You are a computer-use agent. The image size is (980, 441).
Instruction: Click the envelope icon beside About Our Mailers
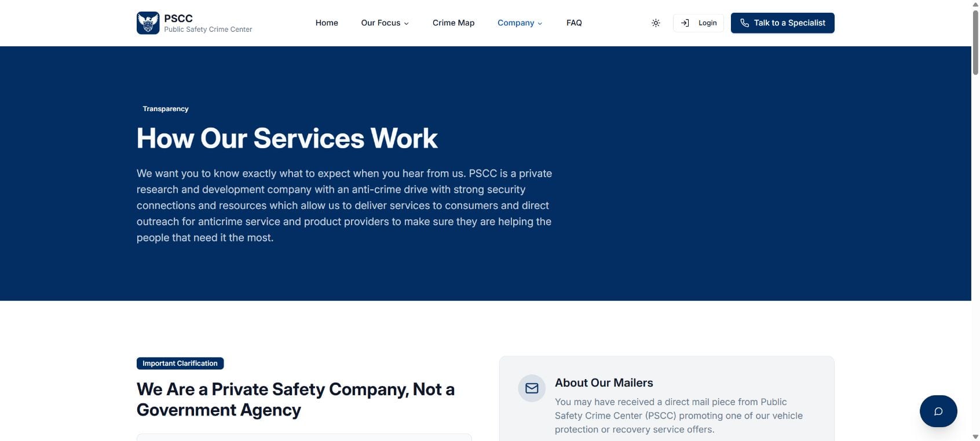tap(532, 388)
